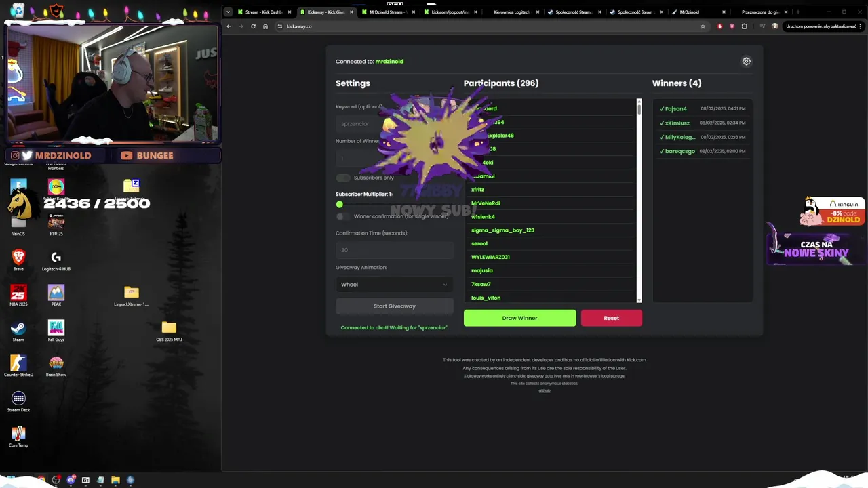Screen dimensions: 868x488
Task: Launch Steam from the desktop
Action: coord(18,331)
